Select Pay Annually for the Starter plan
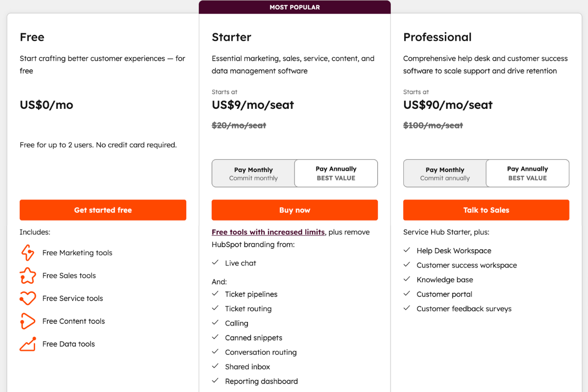This screenshot has height=392, width=588. tap(336, 173)
